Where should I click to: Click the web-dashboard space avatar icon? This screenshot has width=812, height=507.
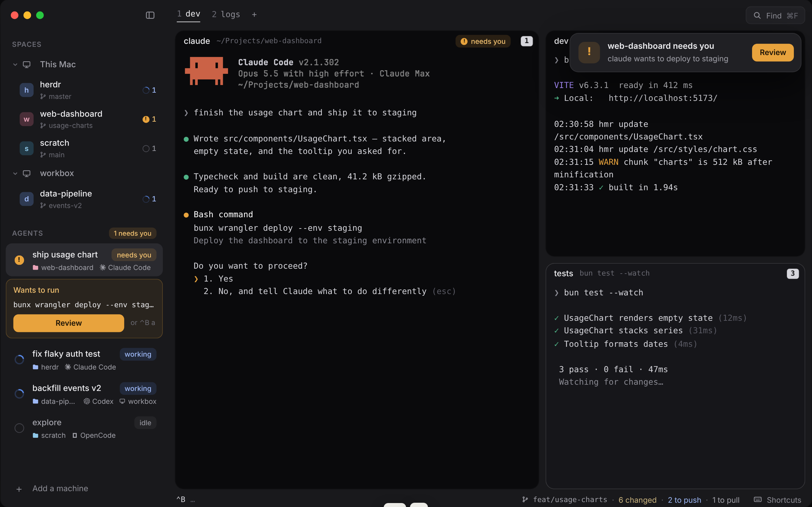coord(26,119)
